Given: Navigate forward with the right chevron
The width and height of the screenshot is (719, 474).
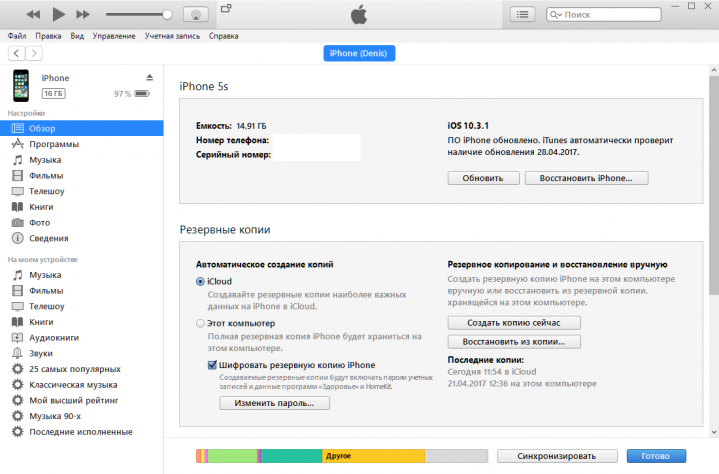Looking at the screenshot, I should click(x=35, y=53).
